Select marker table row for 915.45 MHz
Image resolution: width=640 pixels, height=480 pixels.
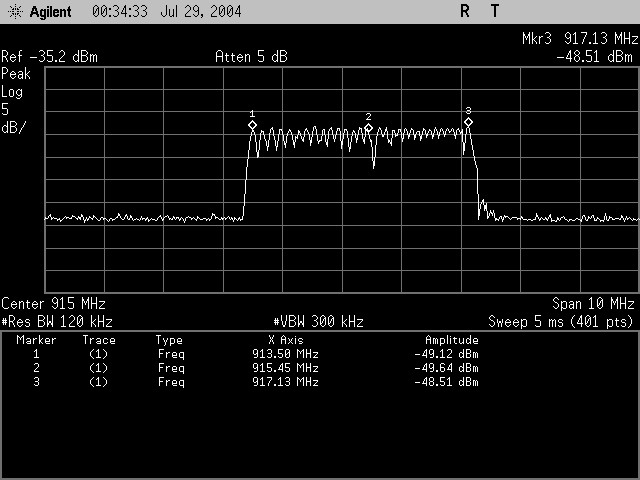click(x=285, y=368)
